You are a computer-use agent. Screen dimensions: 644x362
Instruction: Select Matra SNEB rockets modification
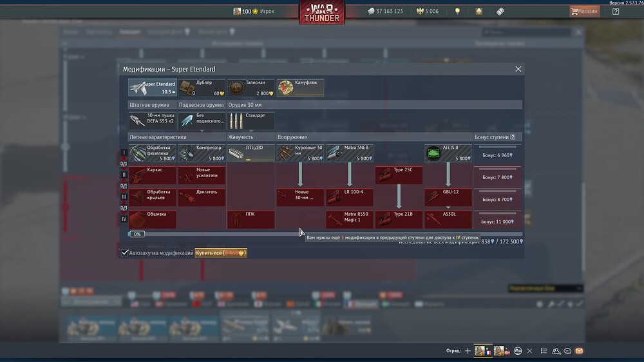(x=350, y=153)
